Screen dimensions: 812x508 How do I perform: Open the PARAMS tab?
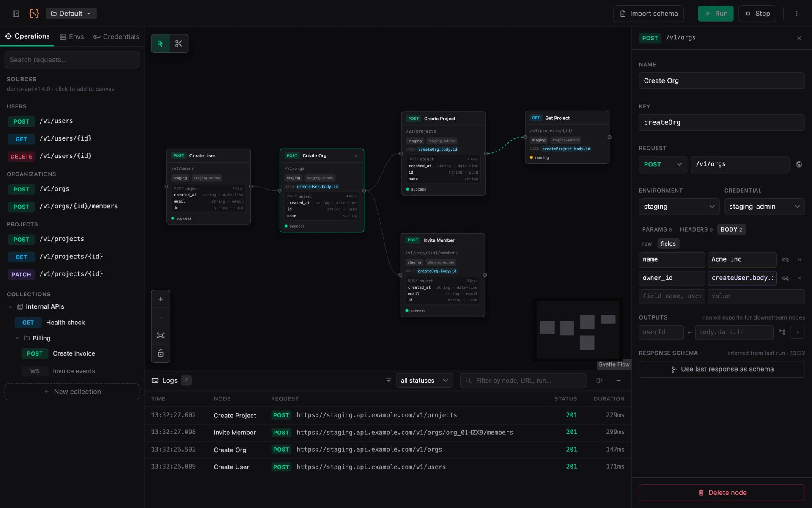click(x=657, y=229)
